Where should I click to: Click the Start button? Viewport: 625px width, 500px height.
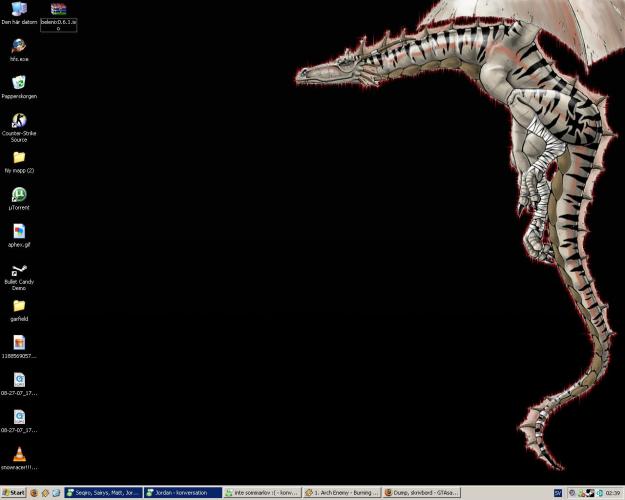tap(14, 493)
